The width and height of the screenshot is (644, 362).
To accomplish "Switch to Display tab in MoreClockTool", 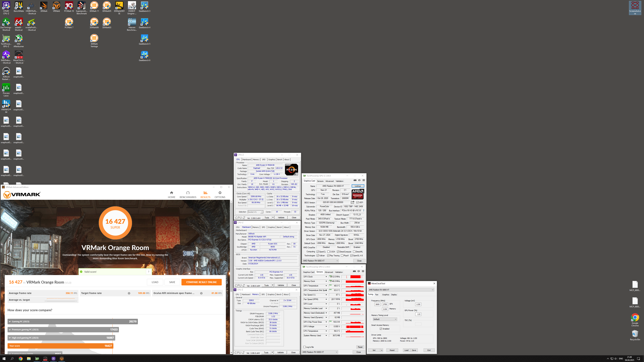I will 394,295.
